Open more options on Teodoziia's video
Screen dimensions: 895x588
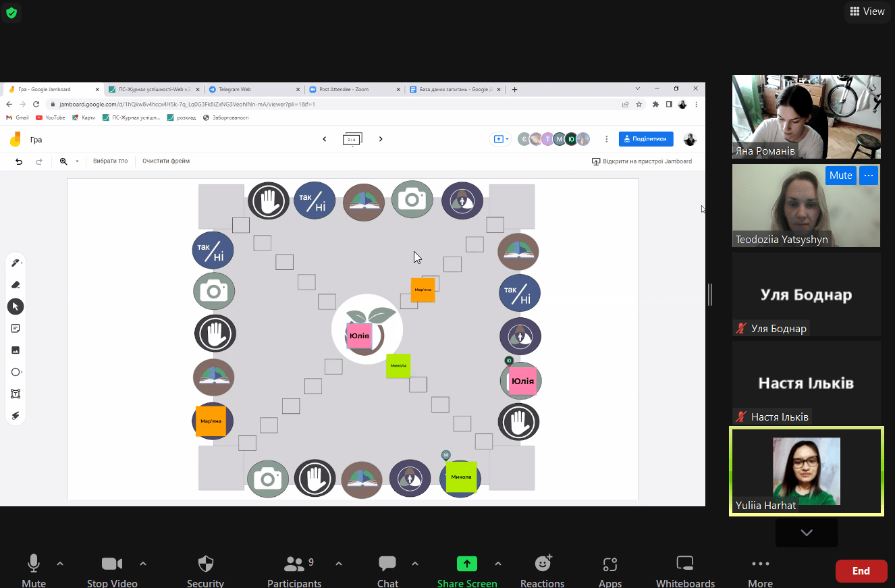pyautogui.click(x=869, y=176)
